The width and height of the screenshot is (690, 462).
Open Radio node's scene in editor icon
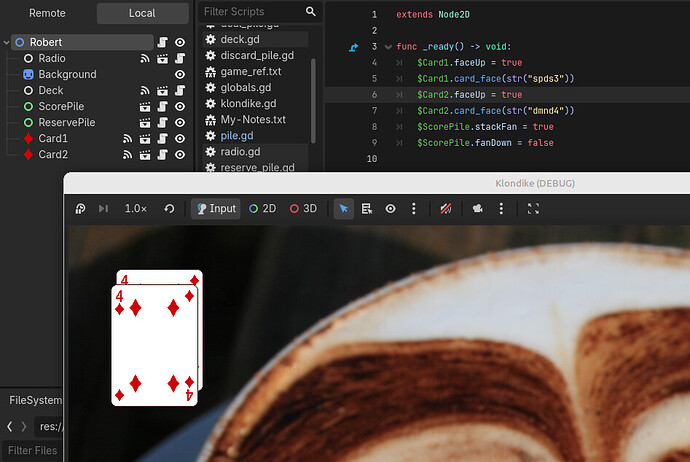click(162, 58)
